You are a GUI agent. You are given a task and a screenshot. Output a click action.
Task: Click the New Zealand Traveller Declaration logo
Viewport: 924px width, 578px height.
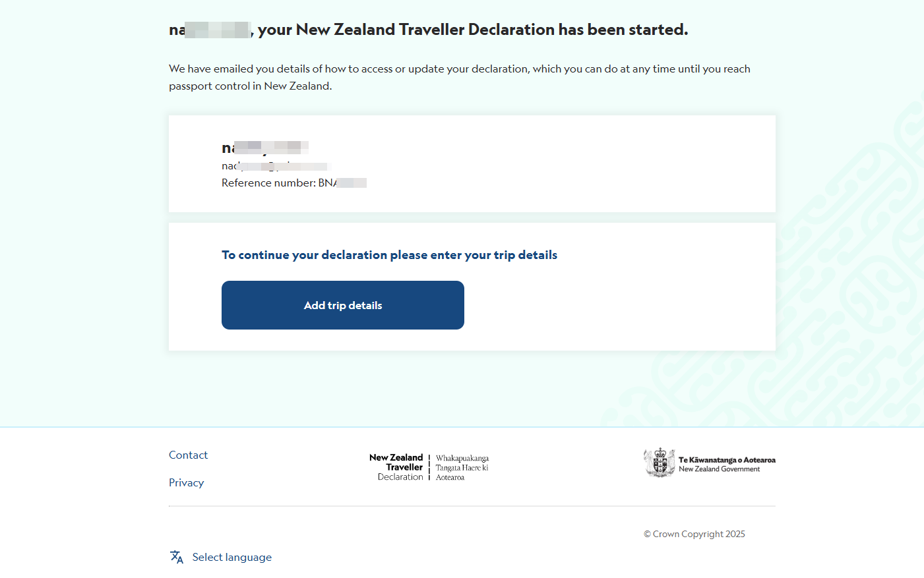pyautogui.click(x=396, y=467)
